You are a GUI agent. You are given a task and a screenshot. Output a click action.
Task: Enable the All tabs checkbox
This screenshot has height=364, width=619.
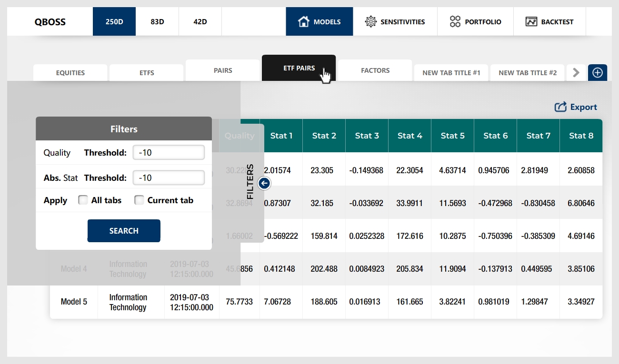(83, 200)
